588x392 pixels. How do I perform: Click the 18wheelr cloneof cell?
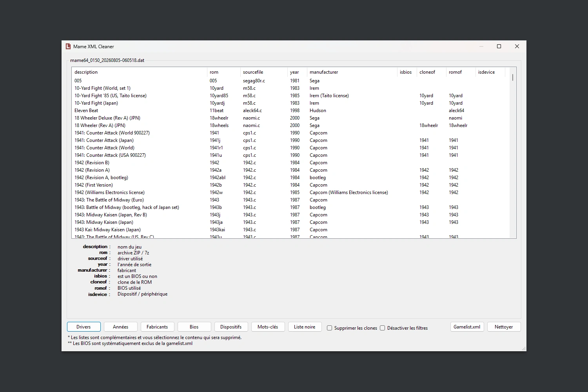(x=429, y=125)
